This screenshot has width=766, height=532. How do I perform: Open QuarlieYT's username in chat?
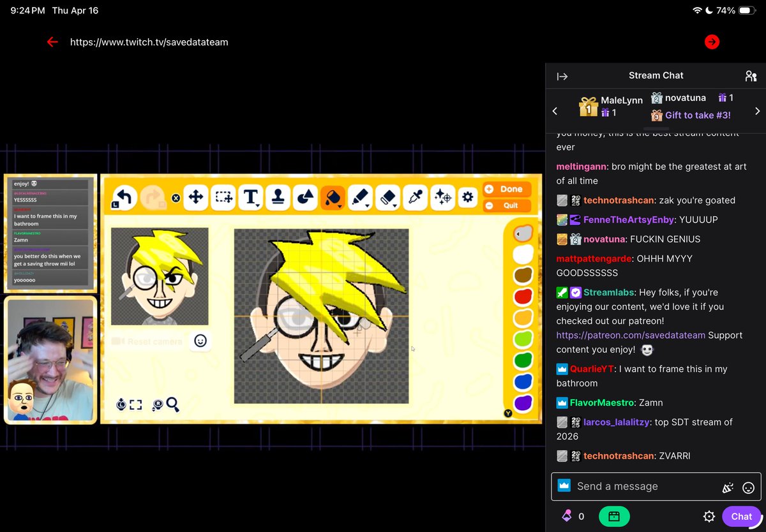click(x=592, y=369)
